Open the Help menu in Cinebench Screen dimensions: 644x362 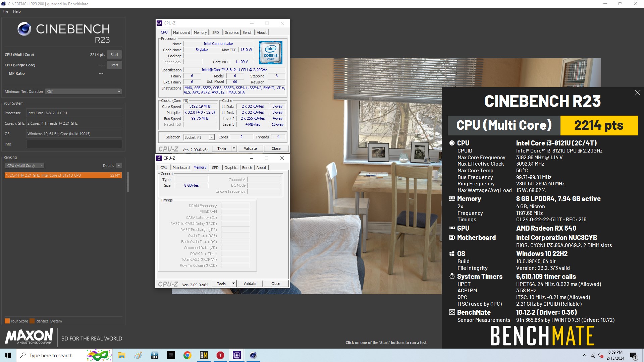coord(17,11)
